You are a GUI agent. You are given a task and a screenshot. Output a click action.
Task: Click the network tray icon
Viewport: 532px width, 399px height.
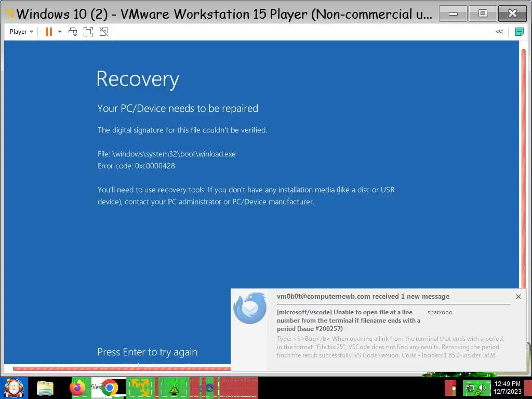470,388
